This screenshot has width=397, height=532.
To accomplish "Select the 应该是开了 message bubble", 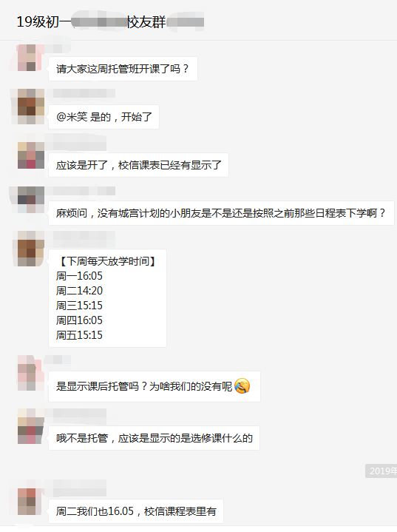I will click(x=138, y=165).
